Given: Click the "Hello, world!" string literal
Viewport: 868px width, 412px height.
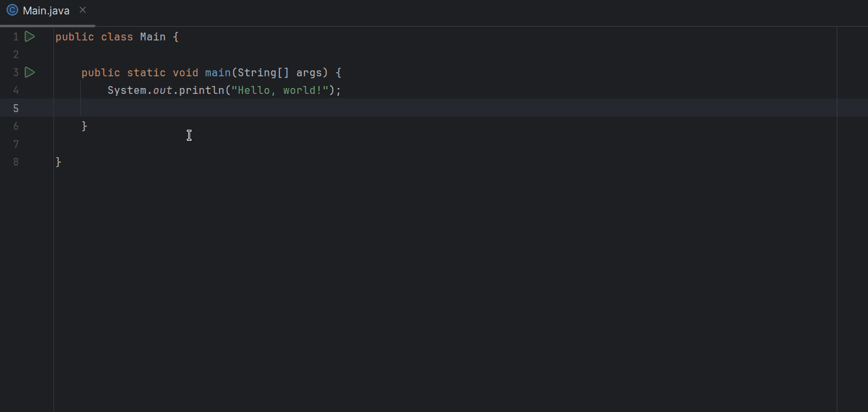Looking at the screenshot, I should coord(280,91).
